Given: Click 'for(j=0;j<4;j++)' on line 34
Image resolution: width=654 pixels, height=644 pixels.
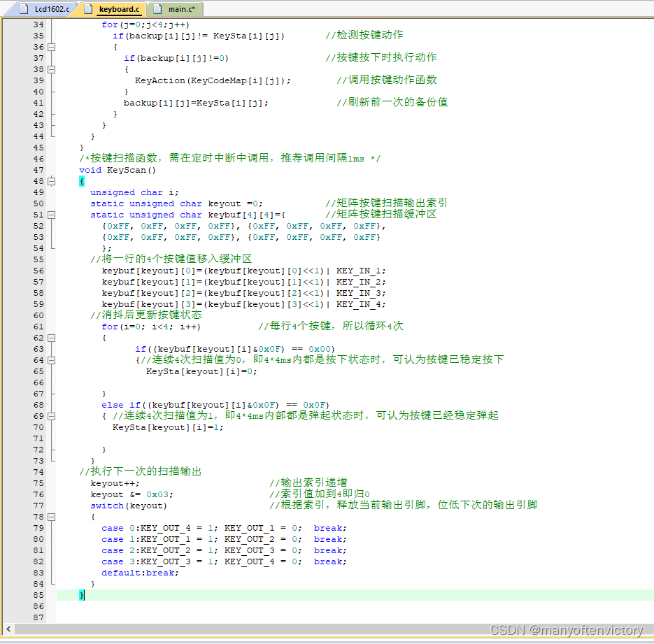Looking at the screenshot, I should point(145,24).
